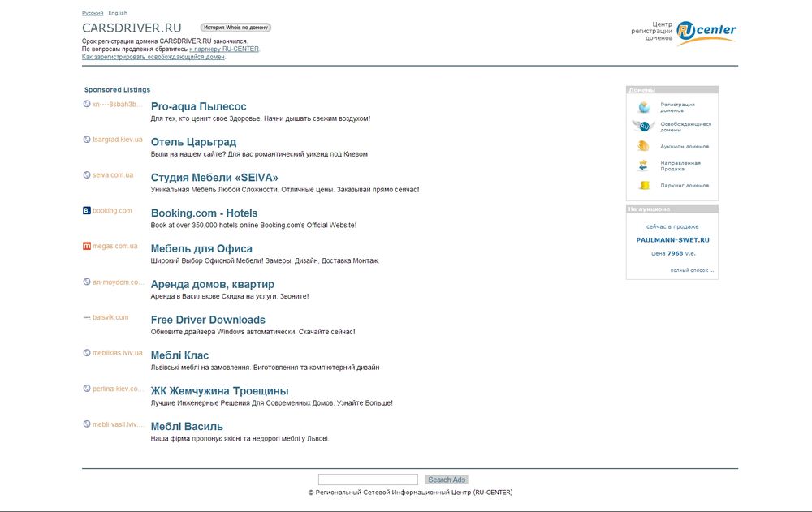Click the baisvik.com domain link
The height and width of the screenshot is (512, 812).
coord(110,317)
